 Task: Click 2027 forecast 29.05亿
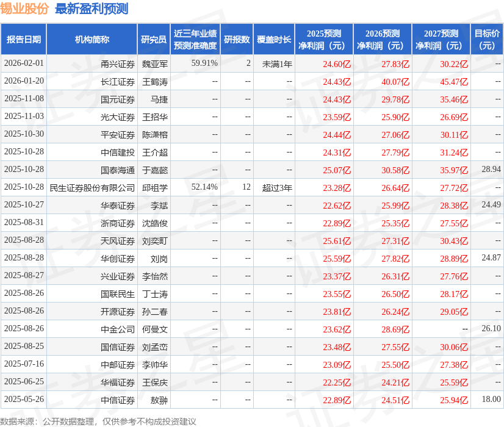[454, 312]
